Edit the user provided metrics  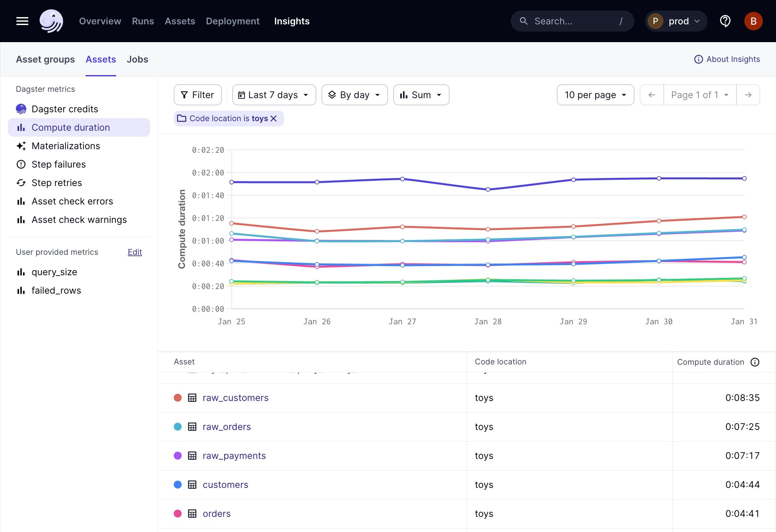(x=135, y=252)
